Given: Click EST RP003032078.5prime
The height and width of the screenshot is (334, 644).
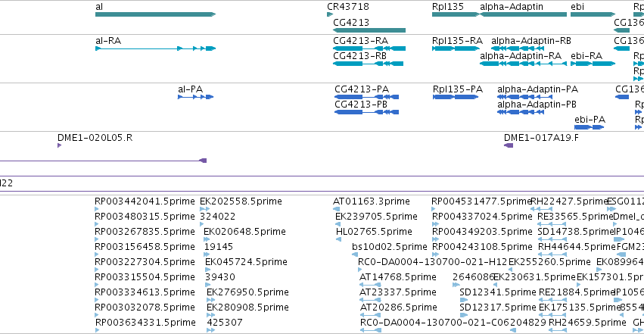Looking at the screenshot, I should click(145, 307).
